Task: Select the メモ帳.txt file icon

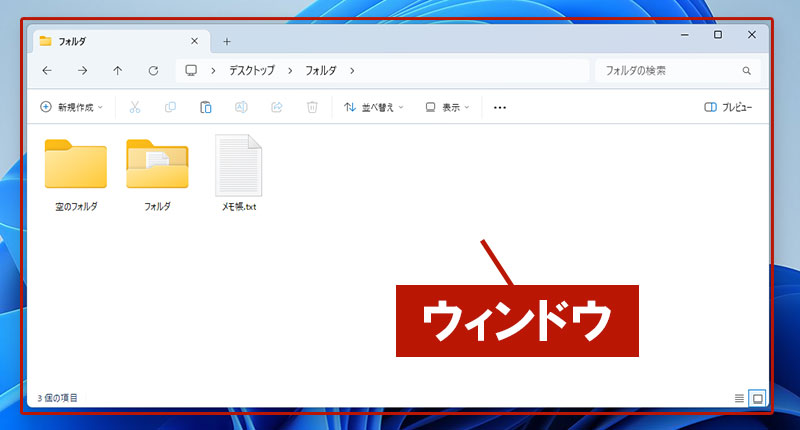Action: coord(238,165)
